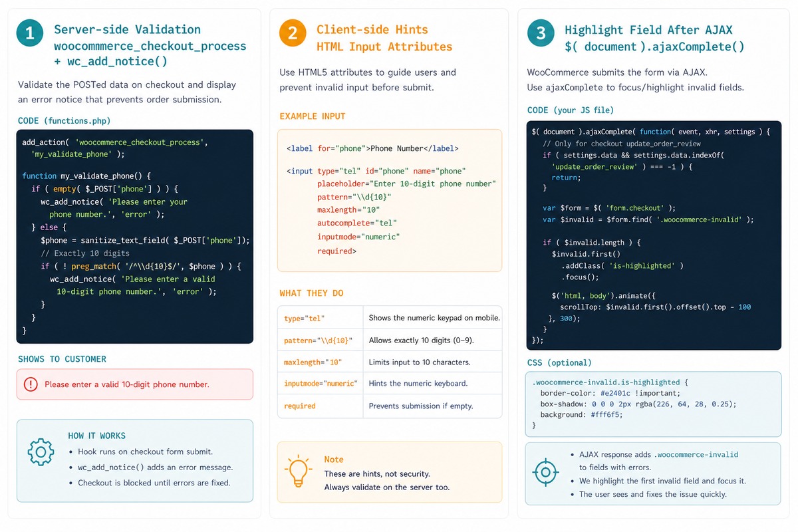Click the "+ wc_add_notice()" subtitle
The image size is (798, 532).
tap(110, 62)
